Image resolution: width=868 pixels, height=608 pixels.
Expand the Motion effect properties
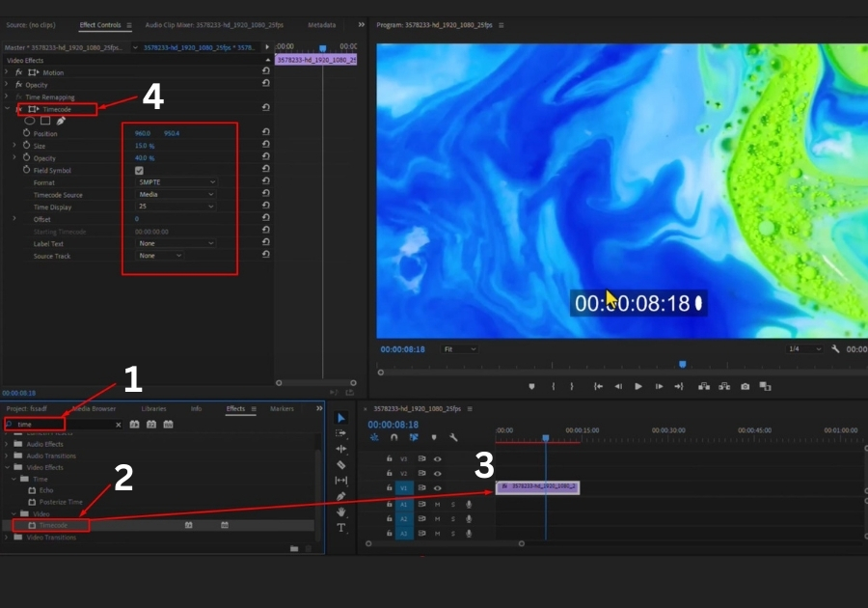(7, 72)
